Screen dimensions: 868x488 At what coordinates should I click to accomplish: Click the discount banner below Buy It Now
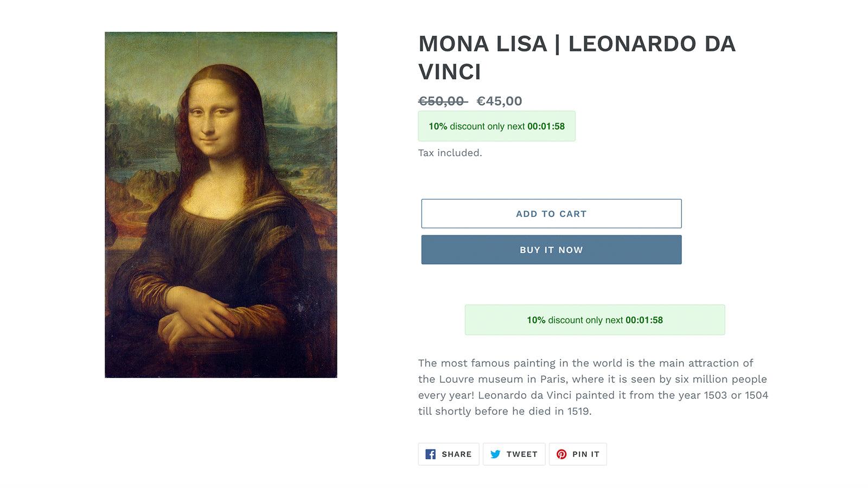click(595, 320)
